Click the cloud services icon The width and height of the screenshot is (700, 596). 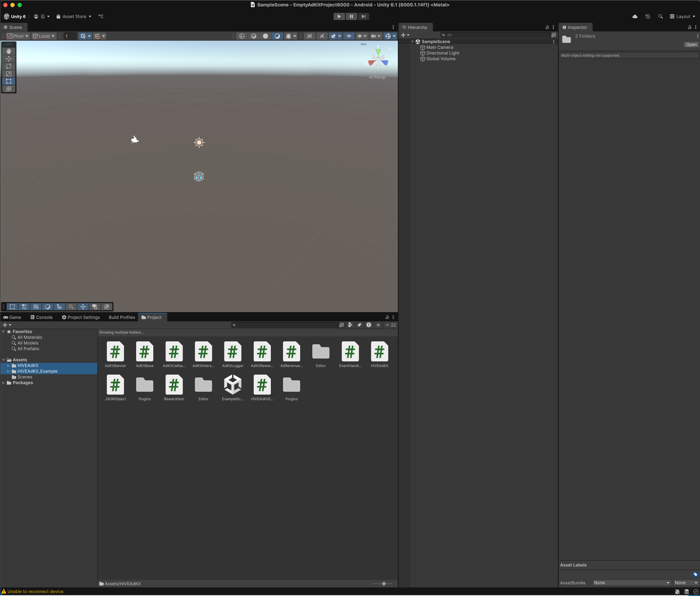tap(635, 16)
